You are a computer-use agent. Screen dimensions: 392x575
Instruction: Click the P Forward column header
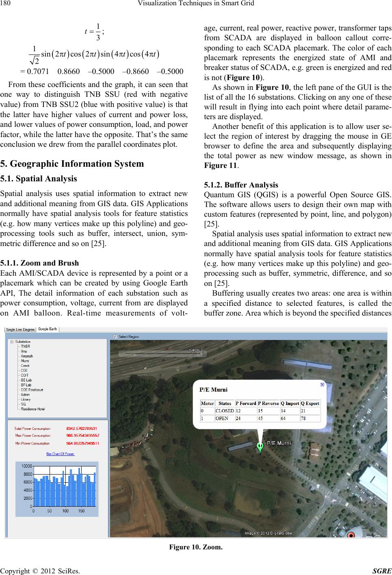(x=246, y=403)
